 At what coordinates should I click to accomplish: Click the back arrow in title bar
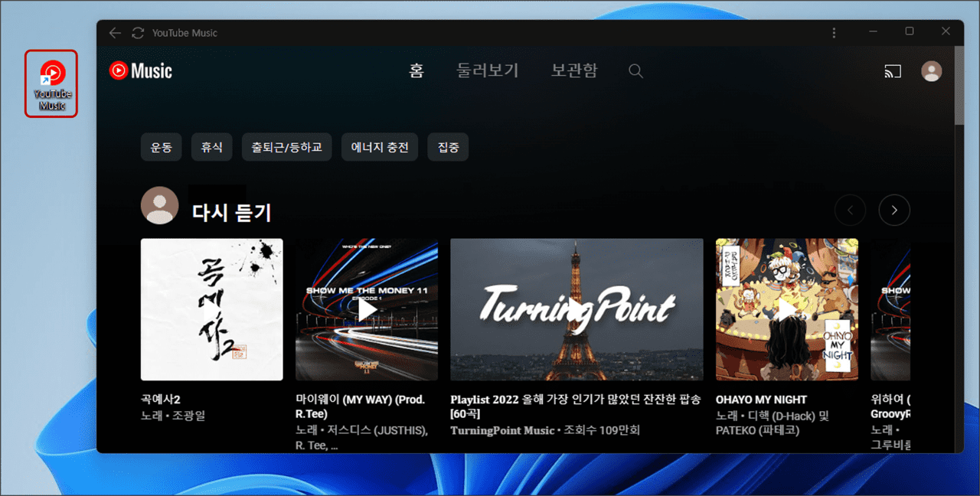tap(115, 33)
